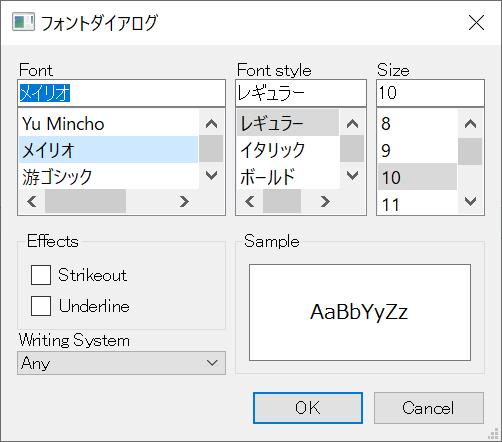Open the Writing System dropdown

[121, 363]
